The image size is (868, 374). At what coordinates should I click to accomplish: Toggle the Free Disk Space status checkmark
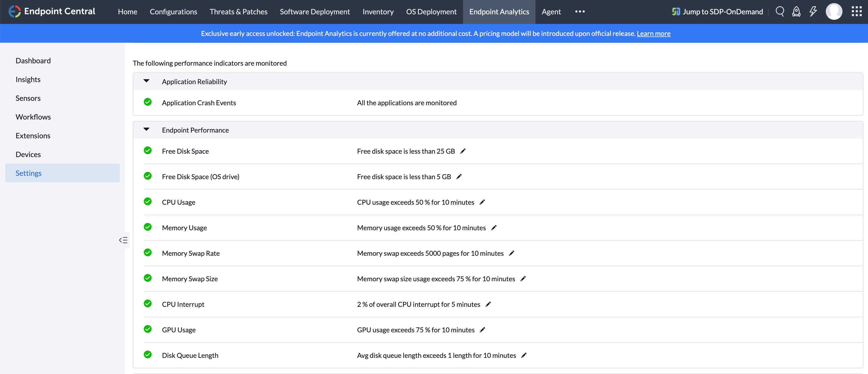point(148,151)
